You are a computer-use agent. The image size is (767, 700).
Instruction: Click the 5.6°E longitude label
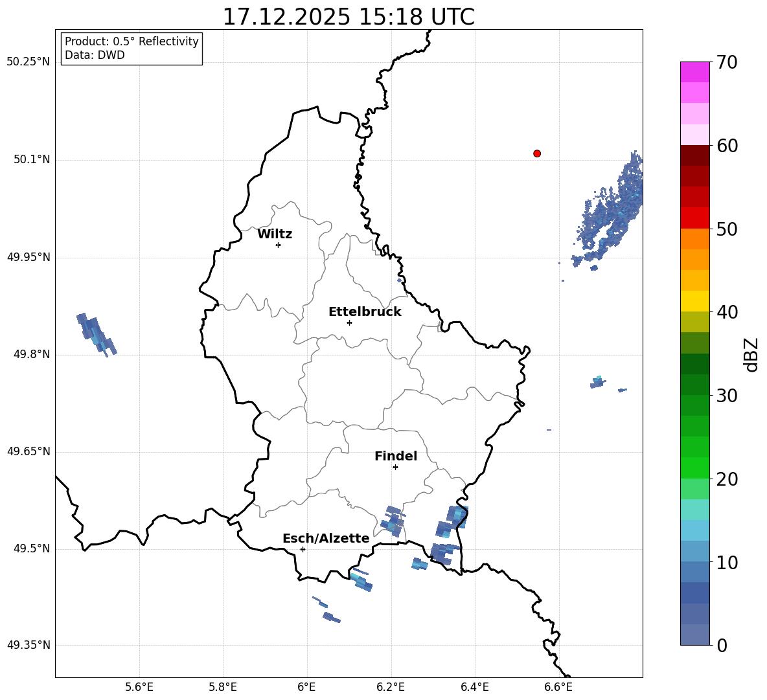tap(139, 687)
